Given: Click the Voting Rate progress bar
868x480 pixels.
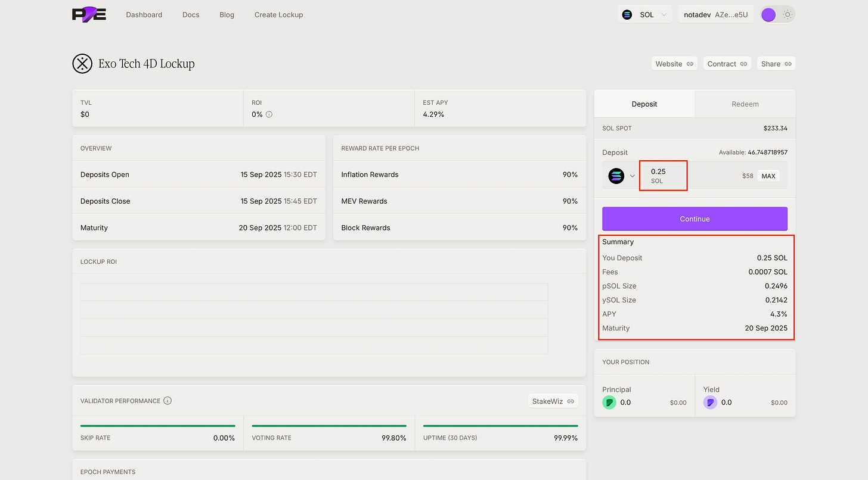Looking at the screenshot, I should pyautogui.click(x=329, y=426).
